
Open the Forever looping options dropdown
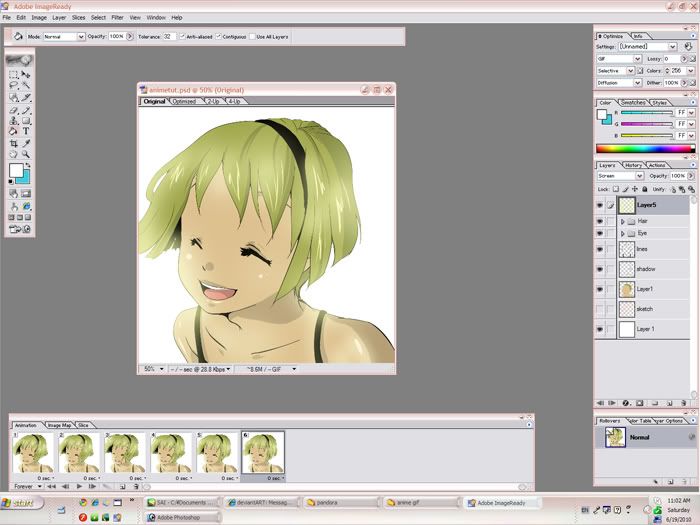(27, 487)
